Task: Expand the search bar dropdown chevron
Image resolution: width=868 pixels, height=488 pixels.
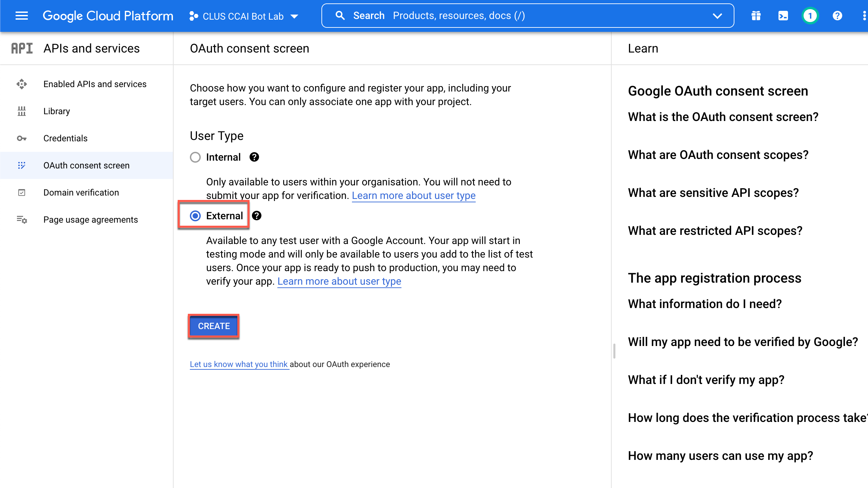Action: coord(717,16)
